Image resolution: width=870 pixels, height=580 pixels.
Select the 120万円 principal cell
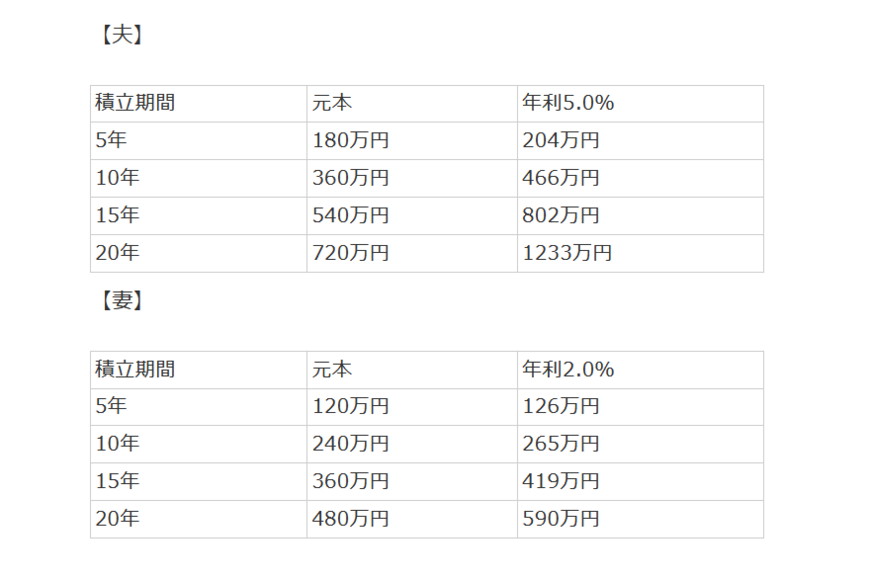click(350, 407)
